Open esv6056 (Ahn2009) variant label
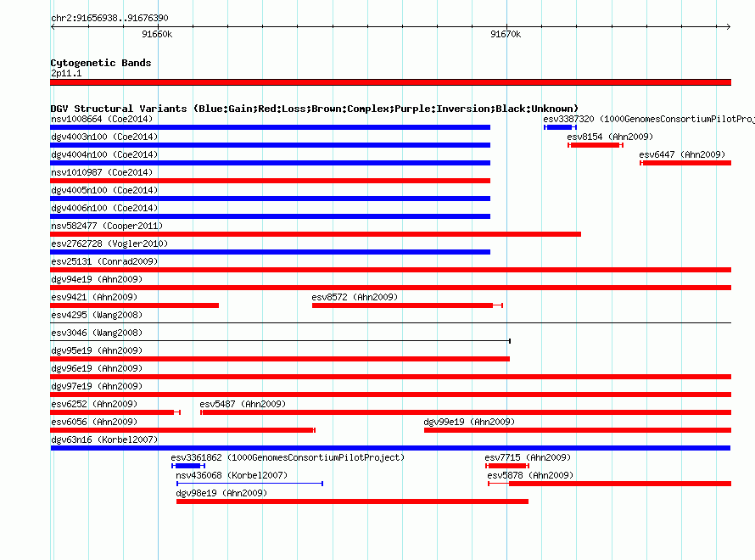 click(94, 422)
